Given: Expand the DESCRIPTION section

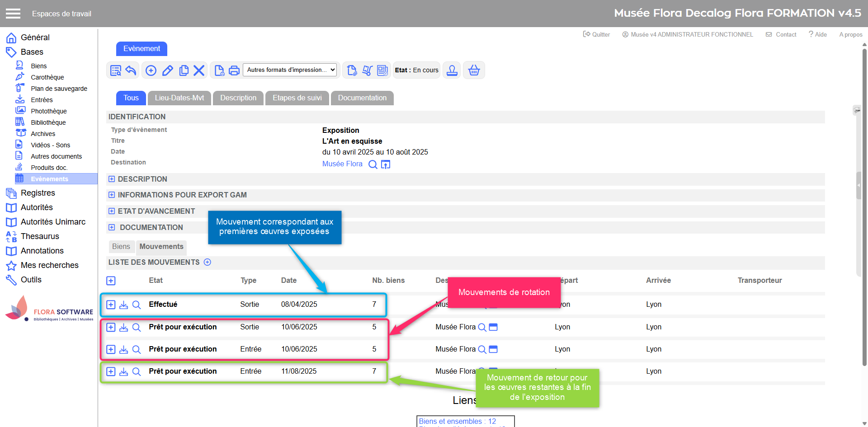Looking at the screenshot, I should click(x=112, y=179).
